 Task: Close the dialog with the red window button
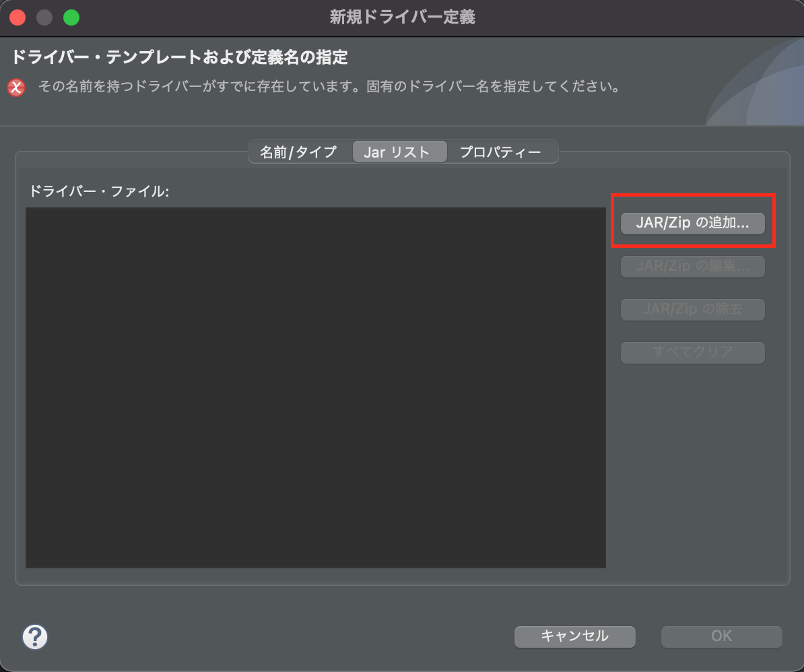click(x=18, y=18)
